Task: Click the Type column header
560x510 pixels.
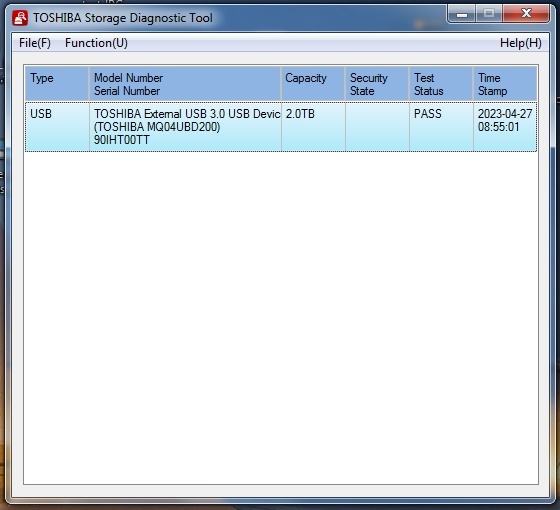Action: point(57,83)
